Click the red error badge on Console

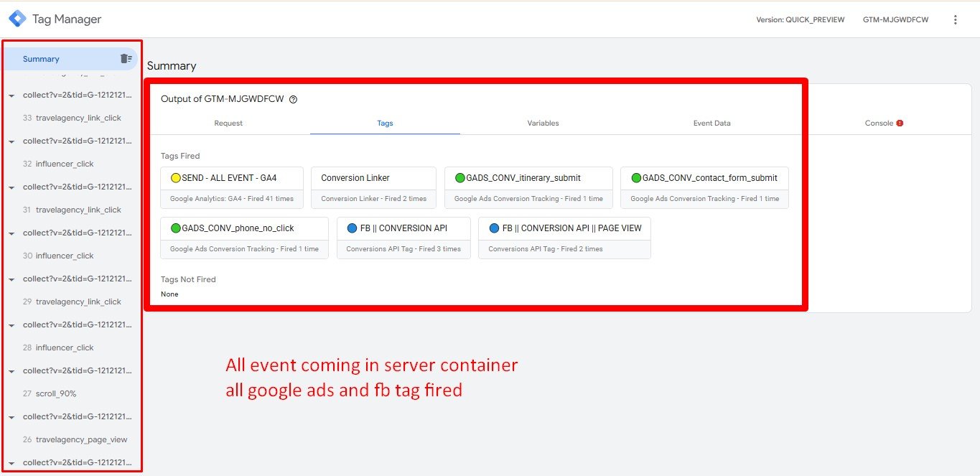[900, 123]
